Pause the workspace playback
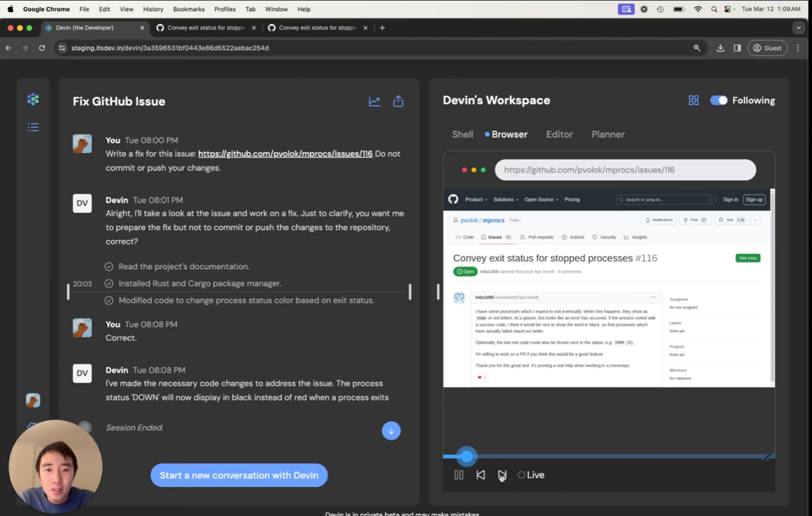The height and width of the screenshot is (516, 812). click(459, 475)
